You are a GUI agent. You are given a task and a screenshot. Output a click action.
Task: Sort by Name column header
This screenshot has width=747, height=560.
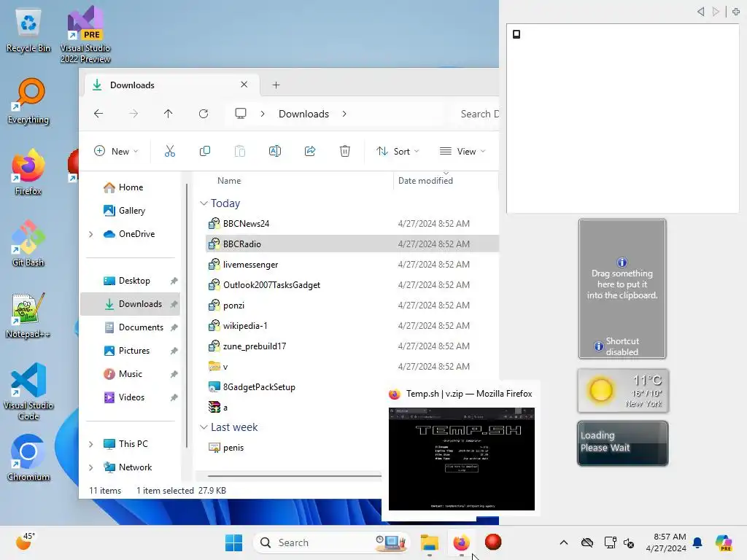coord(229,181)
